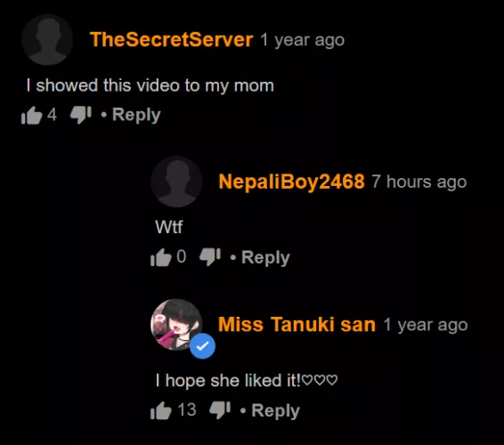This screenshot has height=445, width=504.
Task: Dislike Miss Tanuki san's reply
Action: 220,410
